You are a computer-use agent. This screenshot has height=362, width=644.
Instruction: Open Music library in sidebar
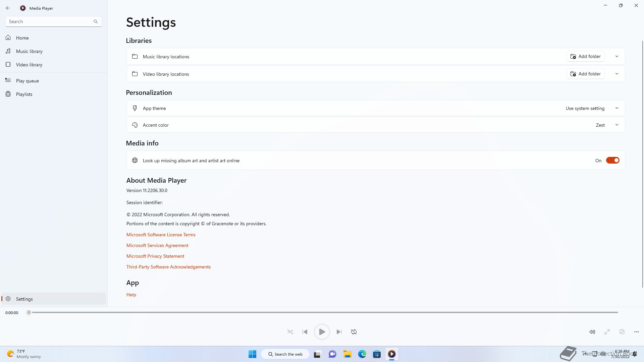54,51
